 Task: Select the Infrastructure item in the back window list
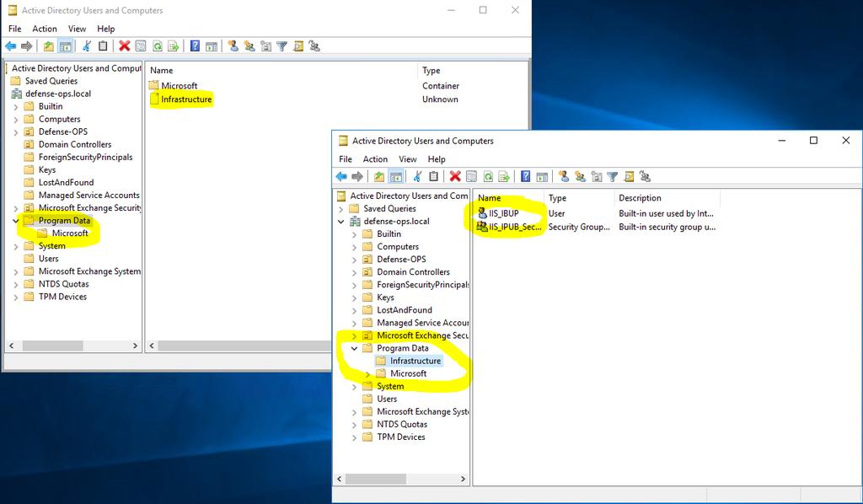186,99
